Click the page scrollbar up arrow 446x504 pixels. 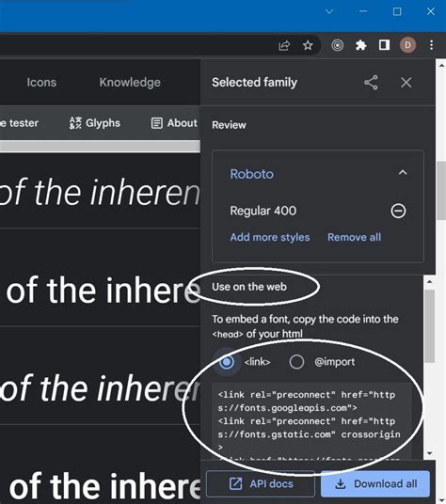pos(441,65)
